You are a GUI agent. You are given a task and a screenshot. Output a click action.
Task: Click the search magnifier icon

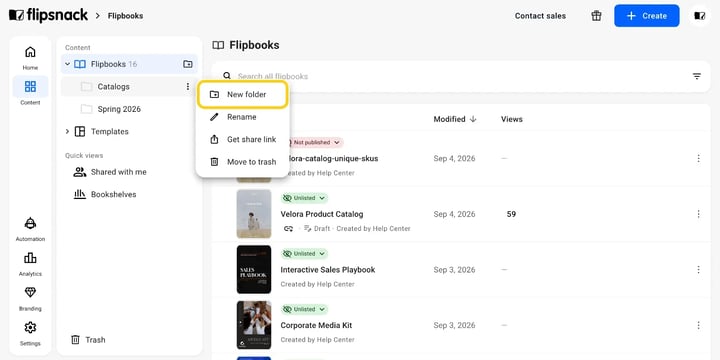[x=227, y=76]
